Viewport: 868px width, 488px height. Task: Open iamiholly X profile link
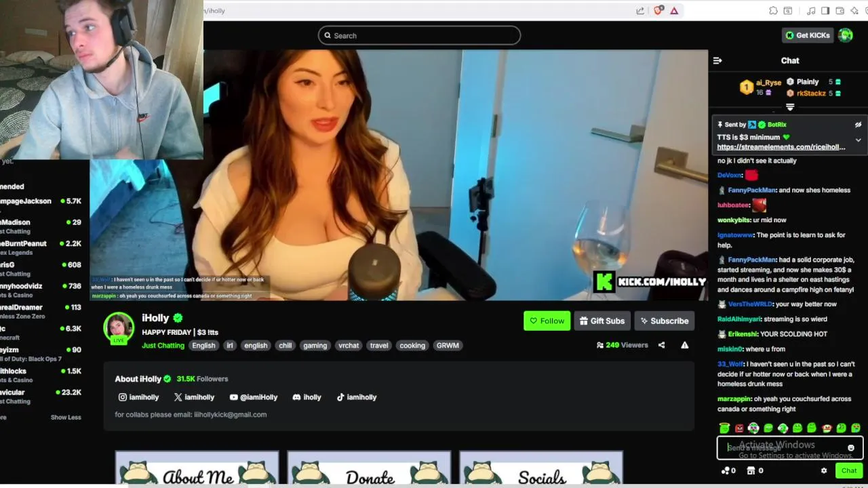[x=194, y=397]
